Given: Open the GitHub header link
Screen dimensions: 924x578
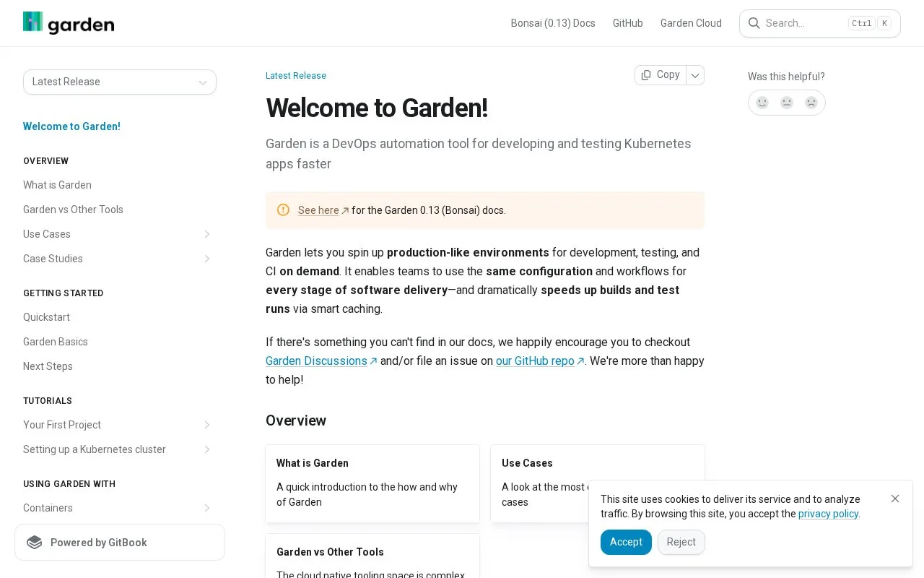Looking at the screenshot, I should pyautogui.click(x=628, y=23).
